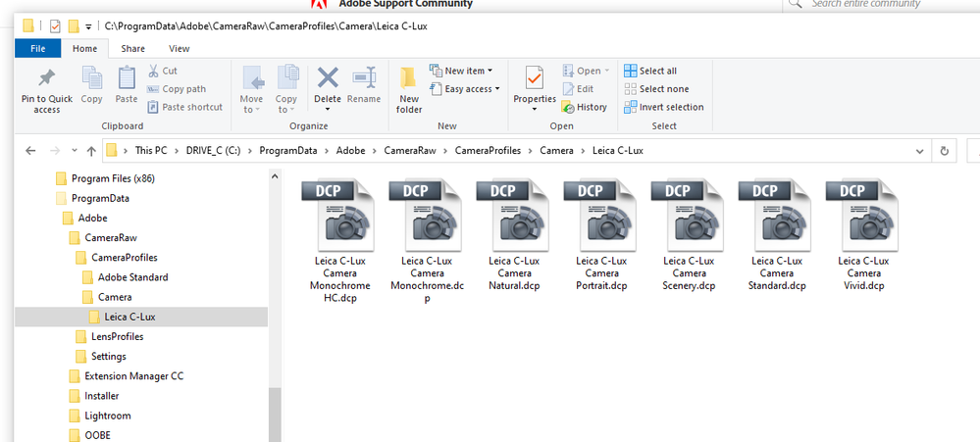Screen dimensions: 980x442
Task: Select the Cut scissors command
Action: [x=163, y=71]
